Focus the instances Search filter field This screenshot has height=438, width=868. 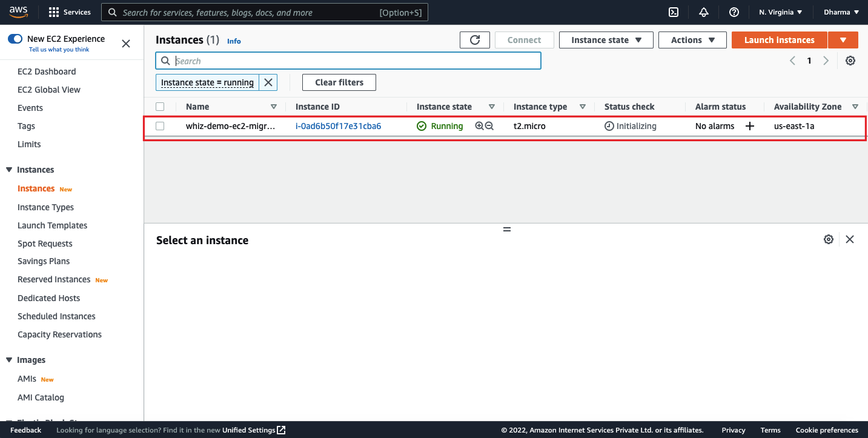coord(348,61)
